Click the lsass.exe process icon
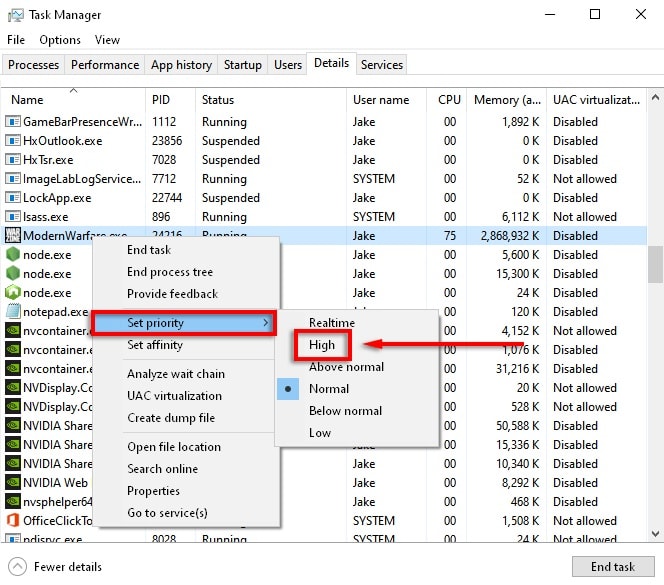Screen dimensions: 664x585 click(x=13, y=217)
